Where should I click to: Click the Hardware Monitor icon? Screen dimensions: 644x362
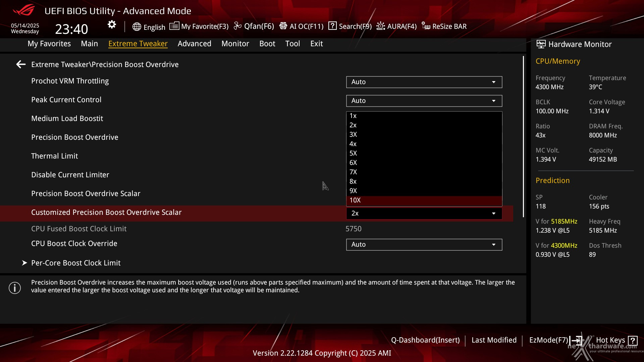pos(541,44)
